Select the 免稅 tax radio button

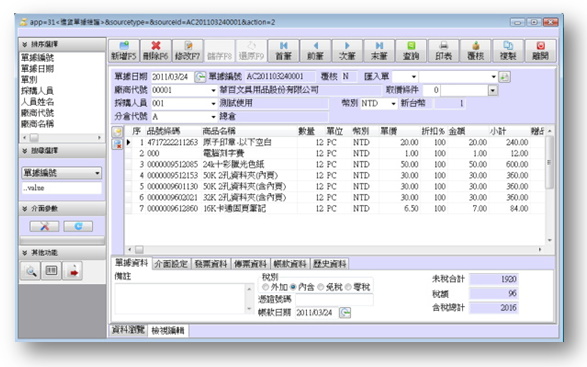coord(320,287)
